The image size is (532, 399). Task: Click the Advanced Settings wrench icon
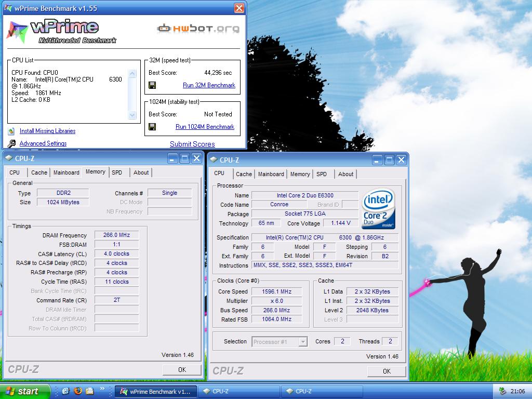(11, 143)
